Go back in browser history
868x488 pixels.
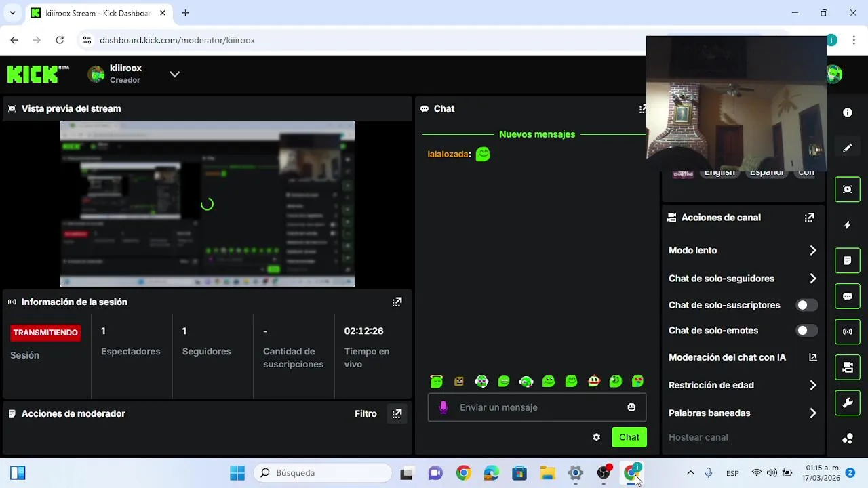(x=14, y=40)
